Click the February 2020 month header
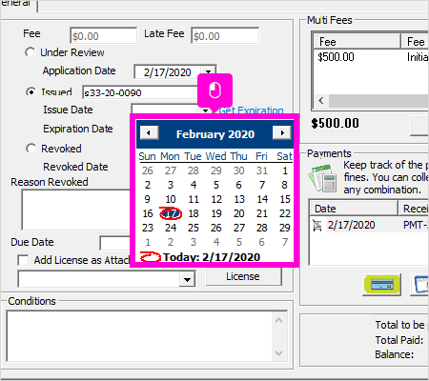This screenshot has height=381, width=429. tap(215, 134)
